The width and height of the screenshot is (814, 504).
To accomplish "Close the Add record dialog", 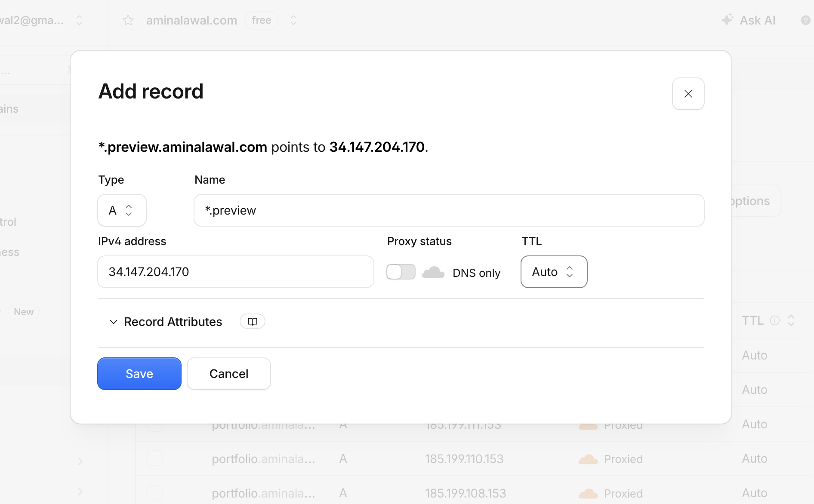I will point(688,94).
